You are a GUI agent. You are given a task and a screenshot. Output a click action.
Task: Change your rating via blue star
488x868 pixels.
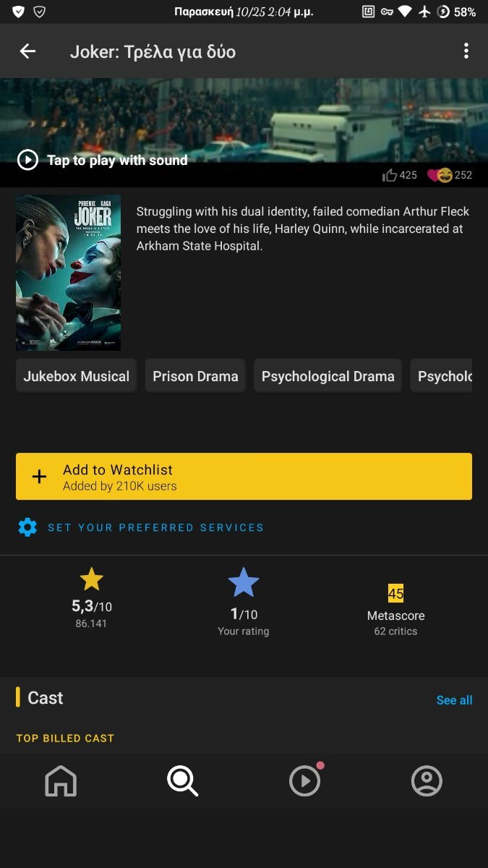coord(244,582)
